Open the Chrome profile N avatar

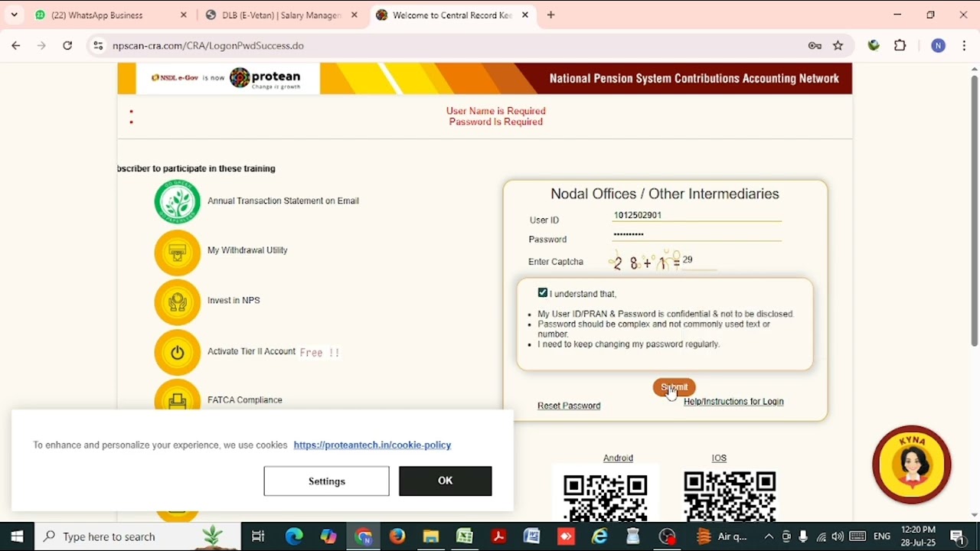pyautogui.click(x=939, y=46)
